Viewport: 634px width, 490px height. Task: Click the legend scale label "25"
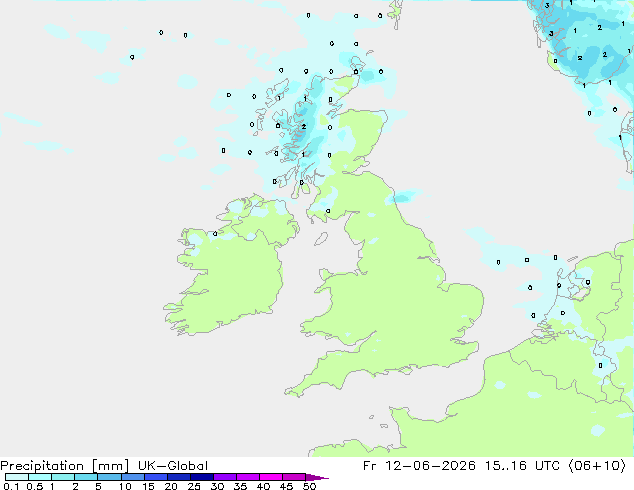click(x=194, y=486)
